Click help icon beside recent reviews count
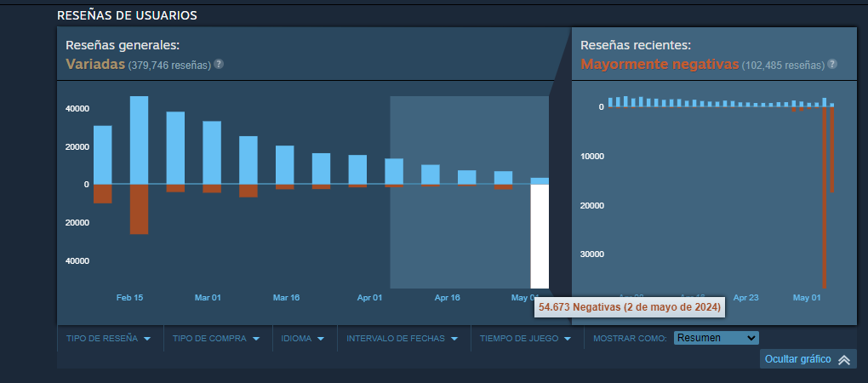This screenshot has width=868, height=383. [832, 64]
